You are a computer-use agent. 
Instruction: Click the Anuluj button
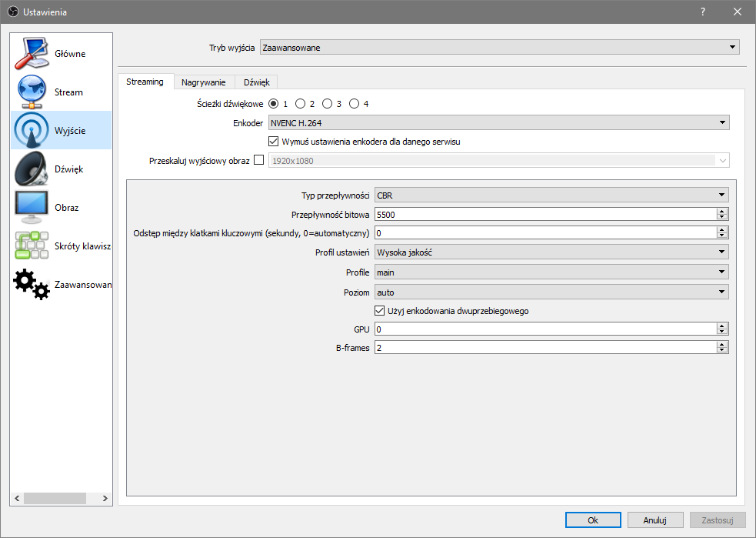[655, 520]
